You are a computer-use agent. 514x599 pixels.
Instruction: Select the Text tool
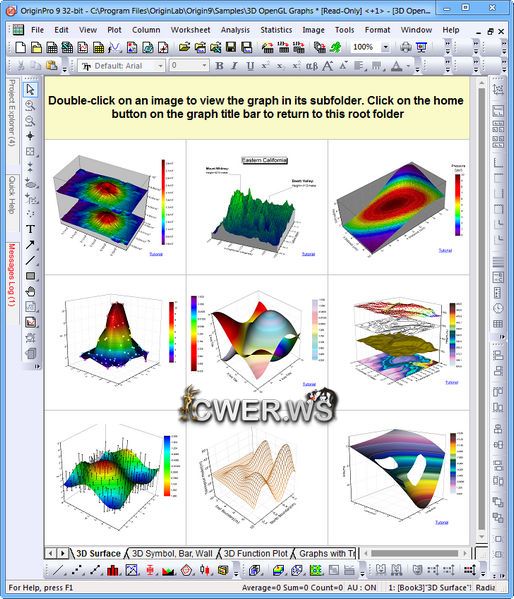30,229
